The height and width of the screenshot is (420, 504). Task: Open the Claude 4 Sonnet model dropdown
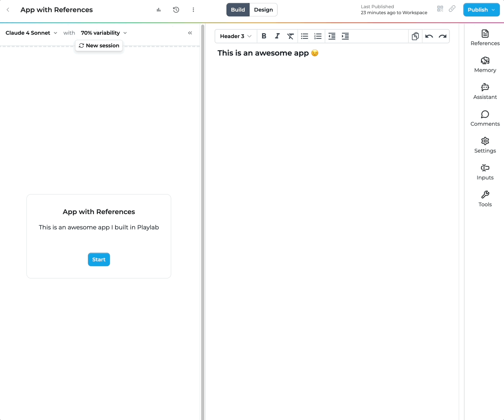(x=31, y=33)
